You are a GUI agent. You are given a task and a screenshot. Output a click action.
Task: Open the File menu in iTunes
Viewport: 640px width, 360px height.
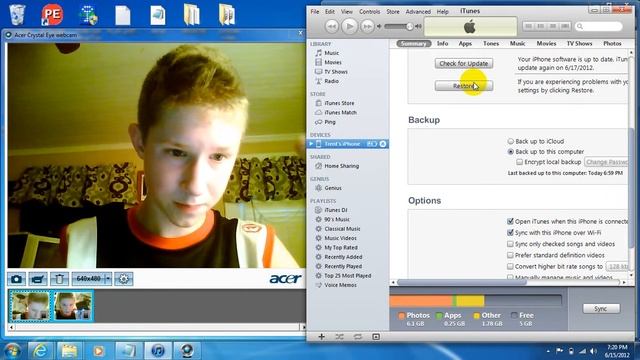[315, 12]
